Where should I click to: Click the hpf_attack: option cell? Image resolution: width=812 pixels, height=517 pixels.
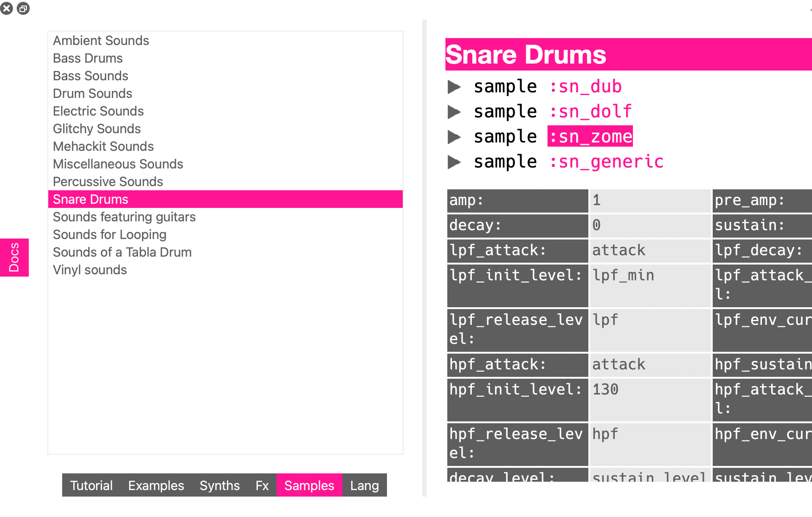click(x=517, y=365)
